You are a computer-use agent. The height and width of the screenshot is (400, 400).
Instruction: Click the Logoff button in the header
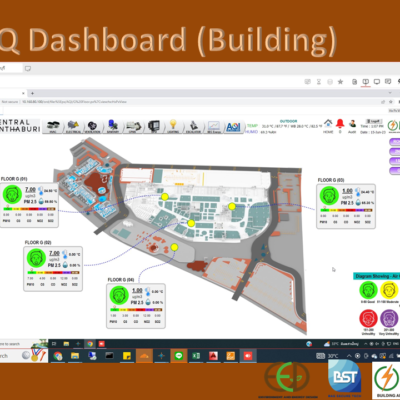coord(373,121)
